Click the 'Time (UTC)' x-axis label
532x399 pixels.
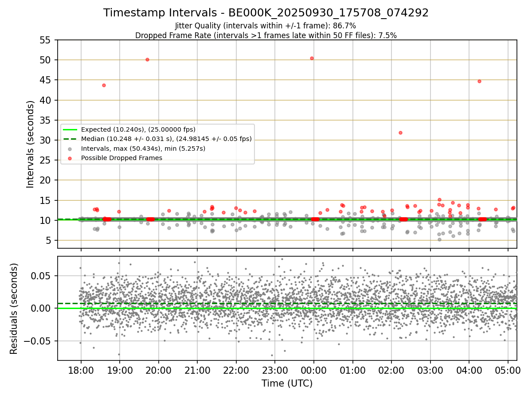pyautogui.click(x=287, y=383)
